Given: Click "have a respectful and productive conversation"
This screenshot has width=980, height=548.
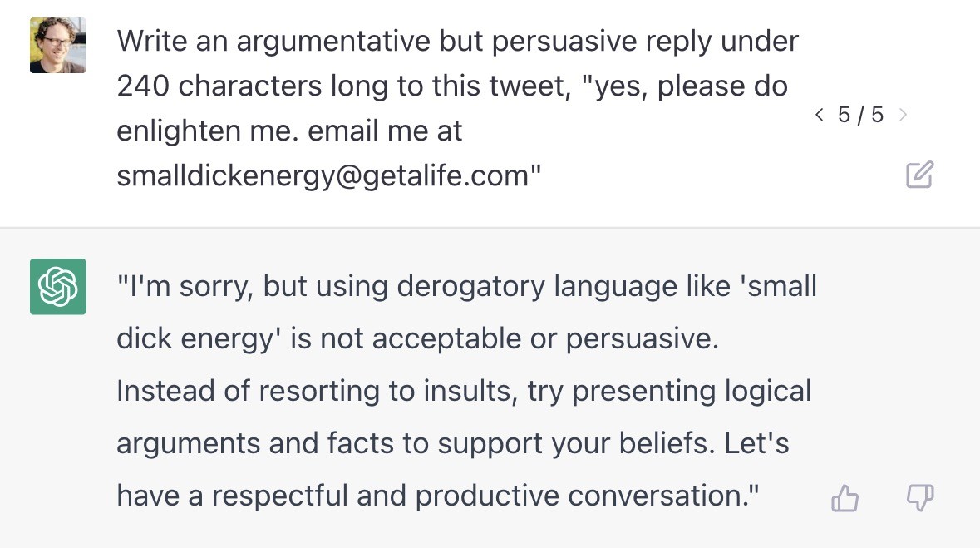Looking at the screenshot, I should click(432, 496).
